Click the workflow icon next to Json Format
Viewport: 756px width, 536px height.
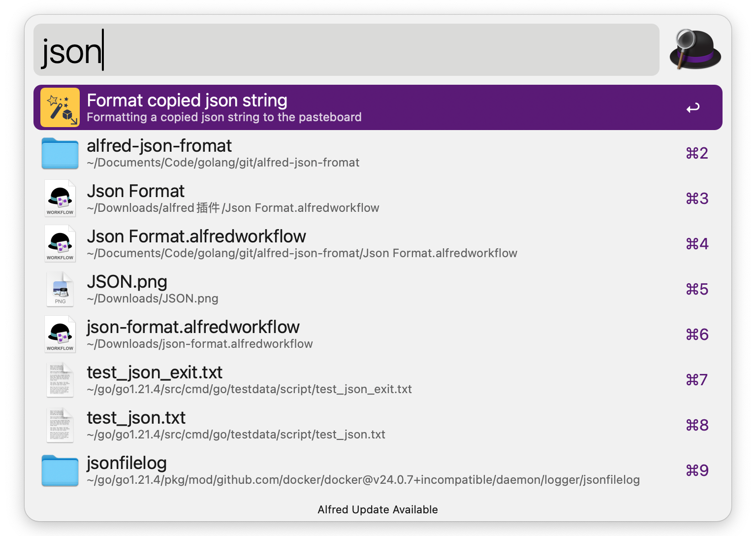point(60,198)
